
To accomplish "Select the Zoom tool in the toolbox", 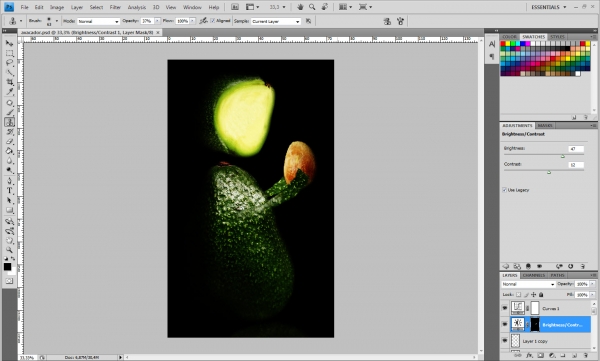I will (9, 250).
